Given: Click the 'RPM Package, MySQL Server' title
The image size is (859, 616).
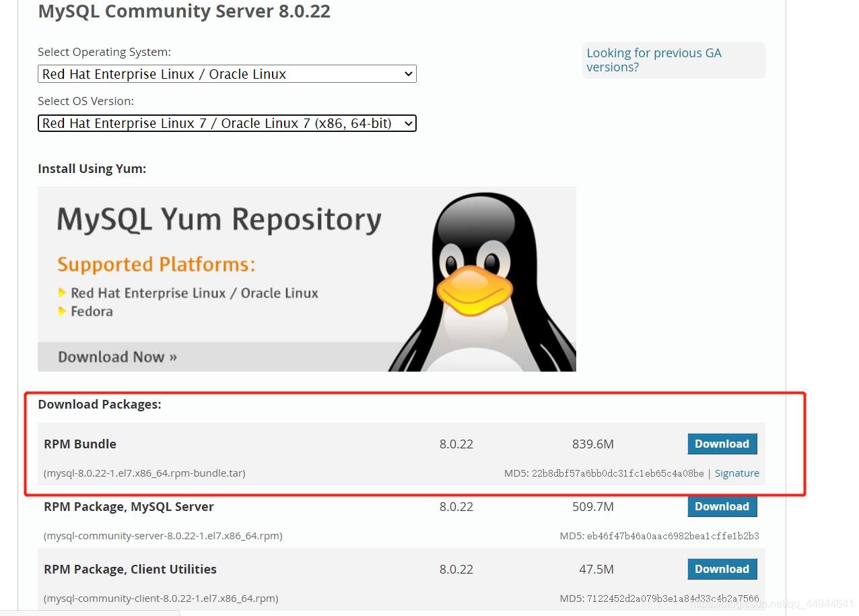Looking at the screenshot, I should pyautogui.click(x=129, y=507).
